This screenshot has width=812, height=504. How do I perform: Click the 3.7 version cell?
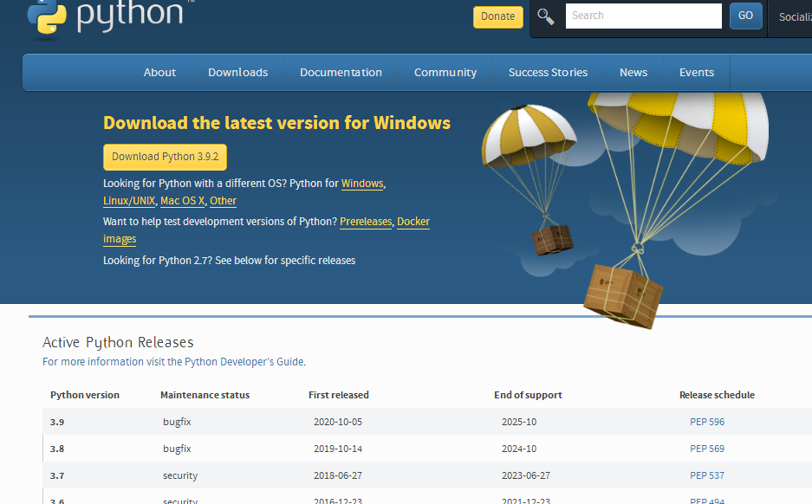(x=57, y=475)
